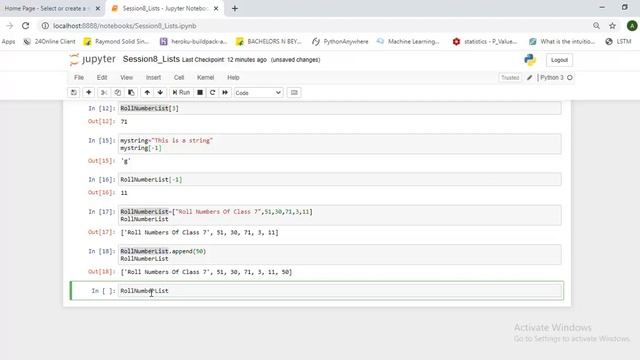Open a new browser tab
Viewport: 640px width, 360px height.
(x=235, y=8)
